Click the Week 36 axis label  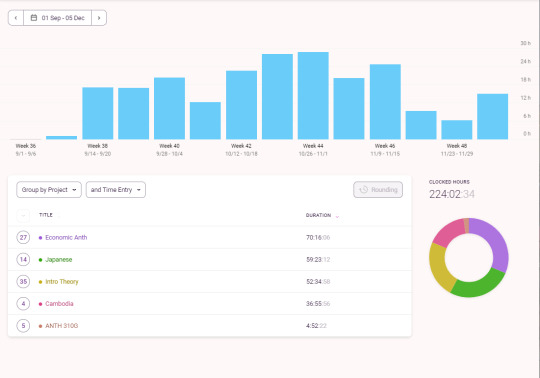click(26, 146)
